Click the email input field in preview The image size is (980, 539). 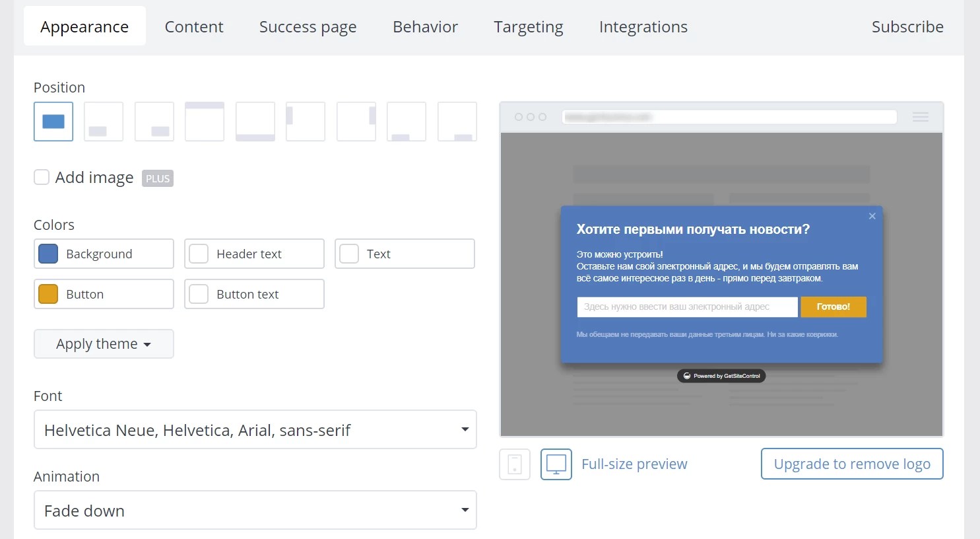687,306
